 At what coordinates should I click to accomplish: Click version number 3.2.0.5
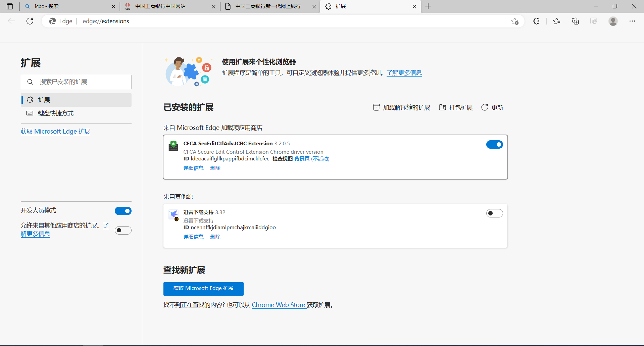282,144
